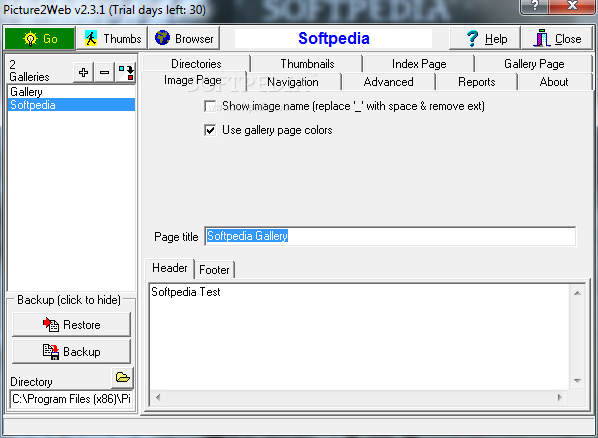The image size is (598, 438).
Task: Click the Restore button
Action: [71, 325]
